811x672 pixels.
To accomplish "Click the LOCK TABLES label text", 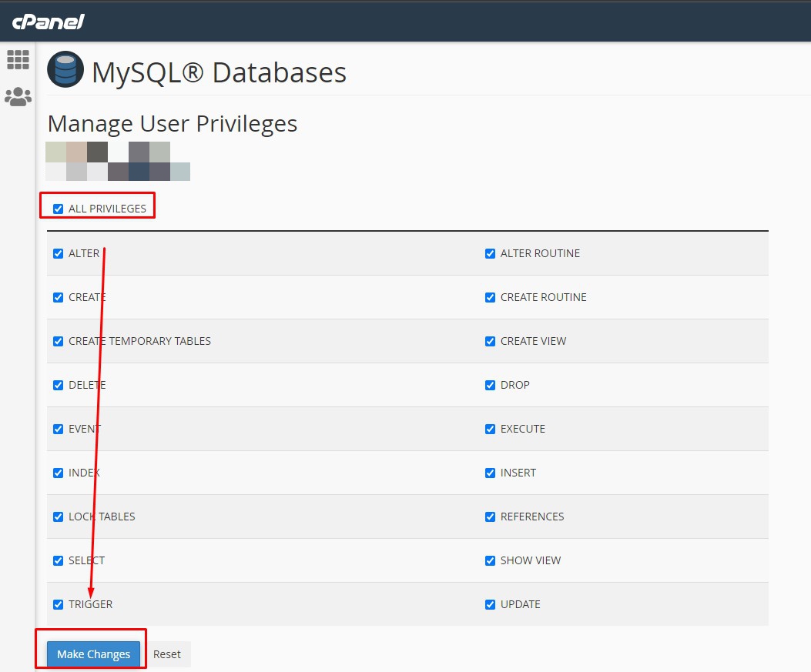I will [x=102, y=517].
